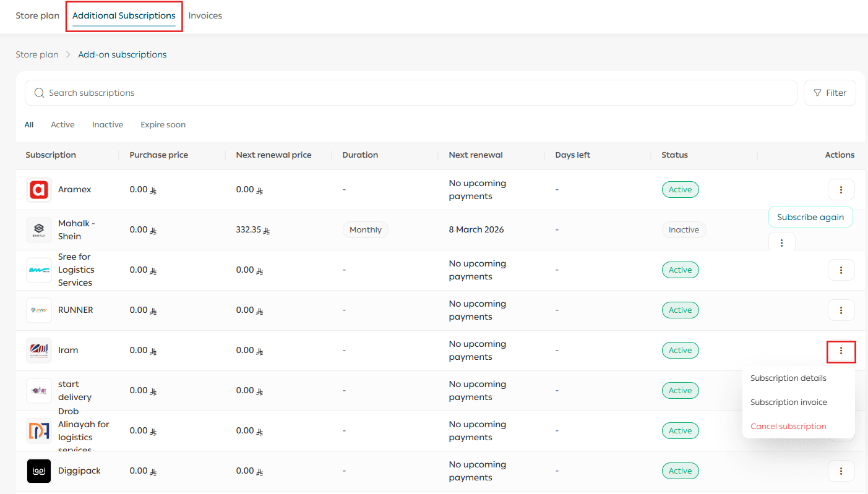The width and height of the screenshot is (868, 494).
Task: Show only Inactive subscriptions
Action: 108,125
